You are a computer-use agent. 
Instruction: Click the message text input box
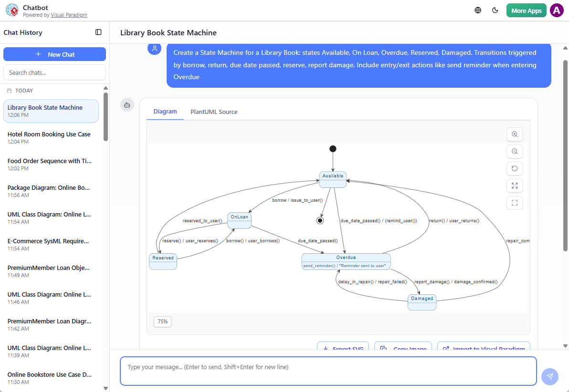tap(328, 371)
